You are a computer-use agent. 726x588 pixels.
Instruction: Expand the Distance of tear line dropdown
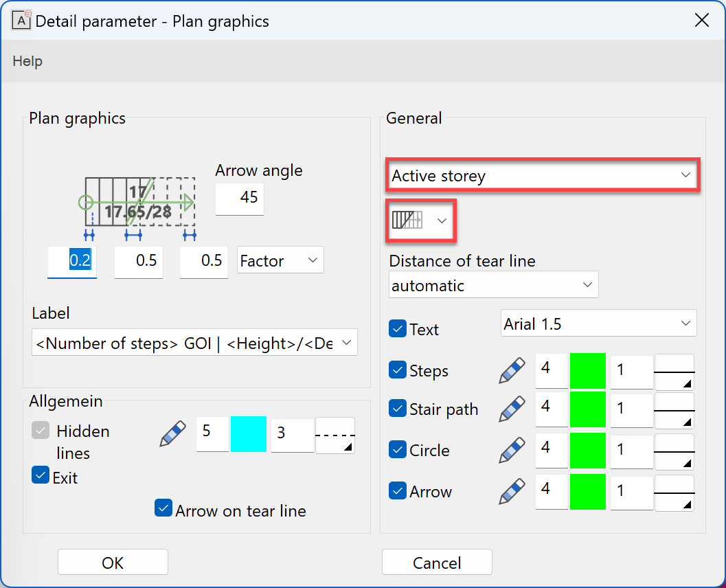pyautogui.click(x=493, y=285)
